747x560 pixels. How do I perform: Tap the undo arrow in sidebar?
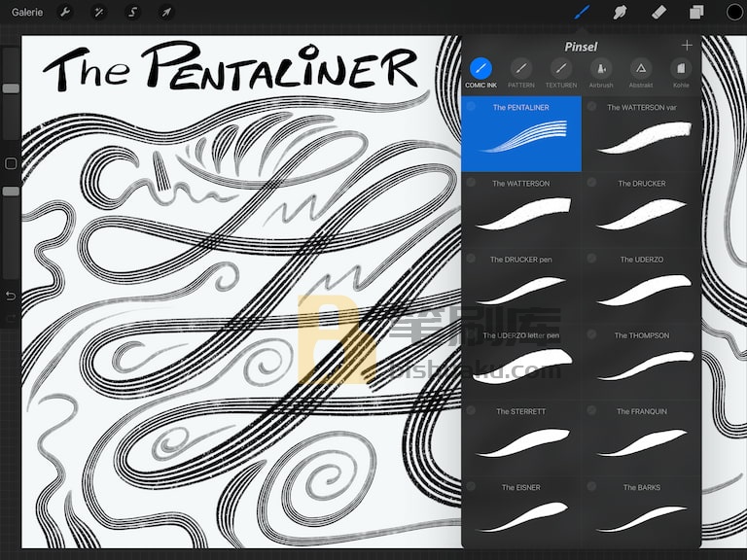coord(11,297)
